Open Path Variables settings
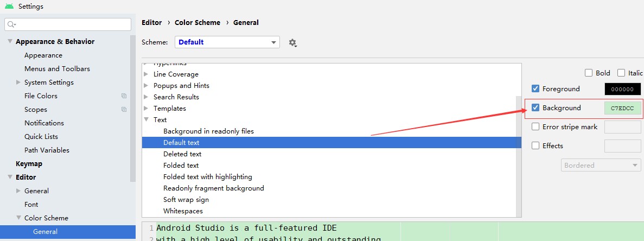 click(47, 150)
